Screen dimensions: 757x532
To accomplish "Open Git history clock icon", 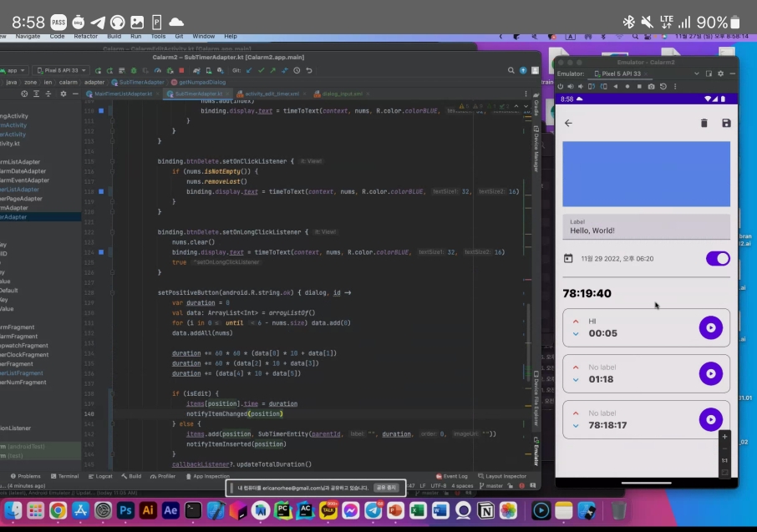I will click(x=297, y=70).
